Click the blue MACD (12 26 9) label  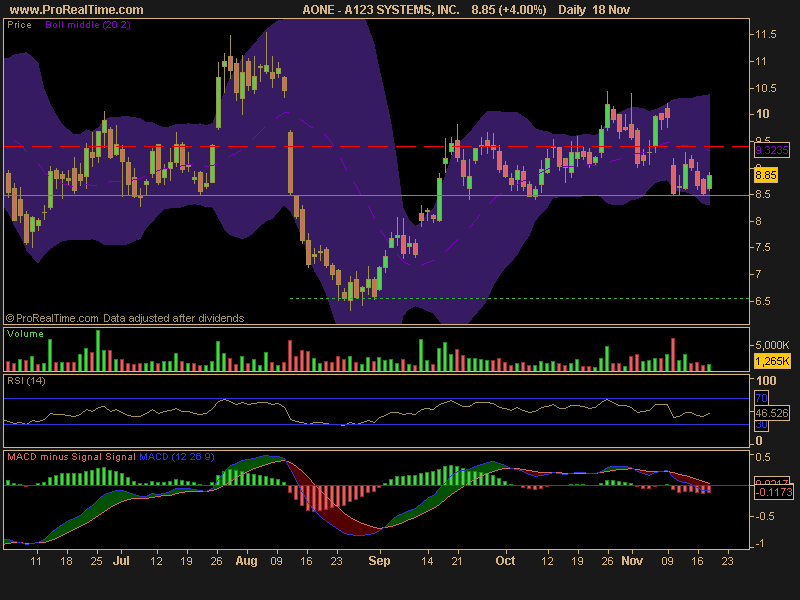click(177, 457)
